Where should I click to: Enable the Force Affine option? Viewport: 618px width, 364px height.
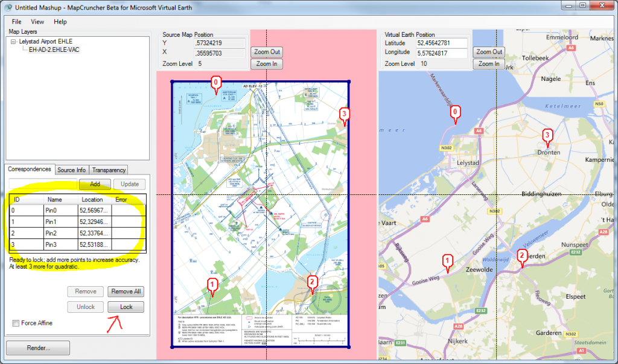15,323
